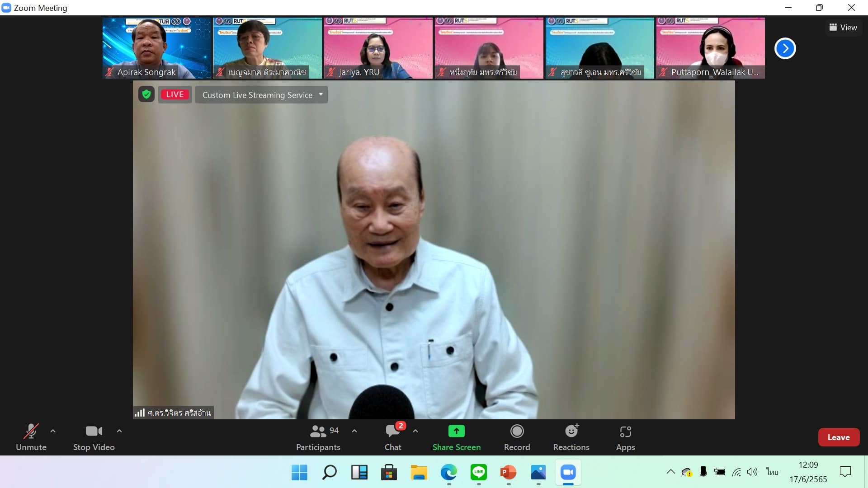Open volume control tray icon
This screenshot has height=488, width=868.
click(752, 472)
